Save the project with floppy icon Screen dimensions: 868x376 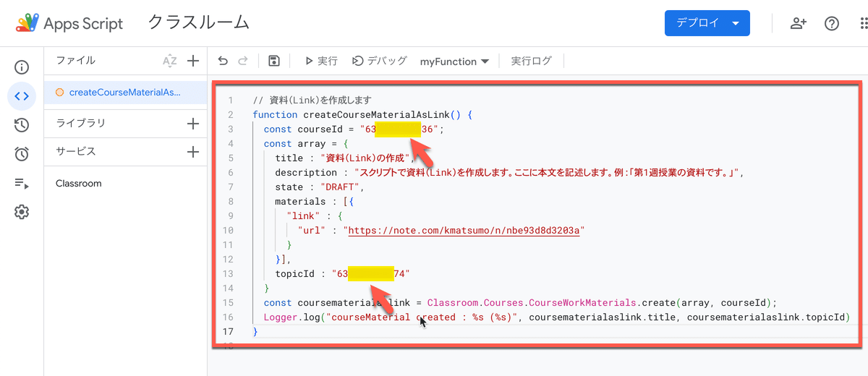pos(274,61)
